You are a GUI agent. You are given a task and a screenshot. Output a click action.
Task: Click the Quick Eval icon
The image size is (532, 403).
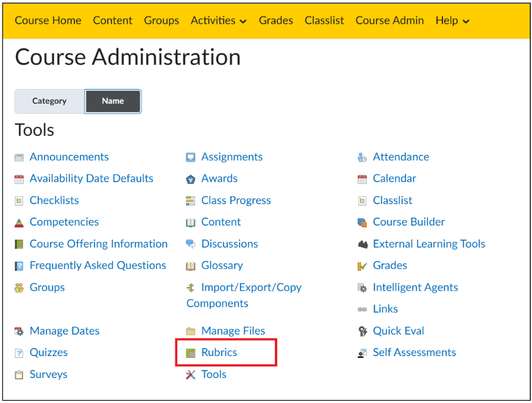coord(363,332)
